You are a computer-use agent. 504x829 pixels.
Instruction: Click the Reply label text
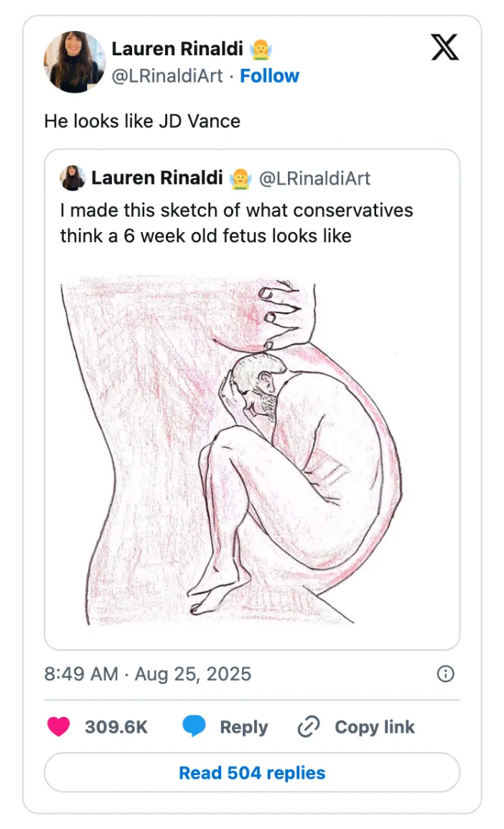(x=243, y=727)
